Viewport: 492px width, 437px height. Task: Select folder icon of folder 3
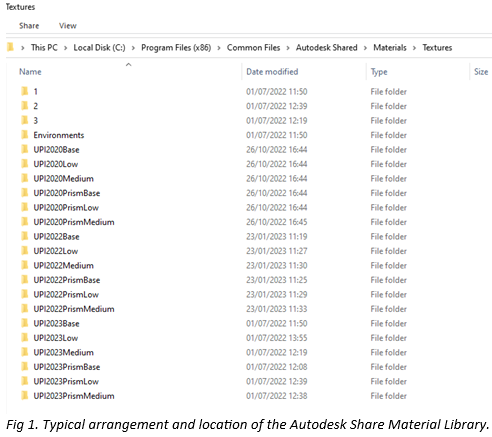[25, 120]
